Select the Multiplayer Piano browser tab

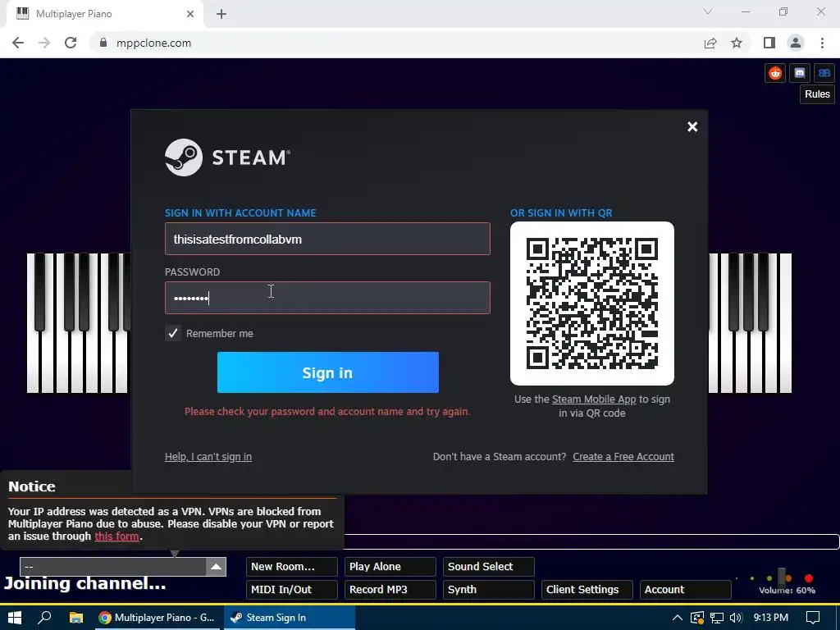(104, 14)
